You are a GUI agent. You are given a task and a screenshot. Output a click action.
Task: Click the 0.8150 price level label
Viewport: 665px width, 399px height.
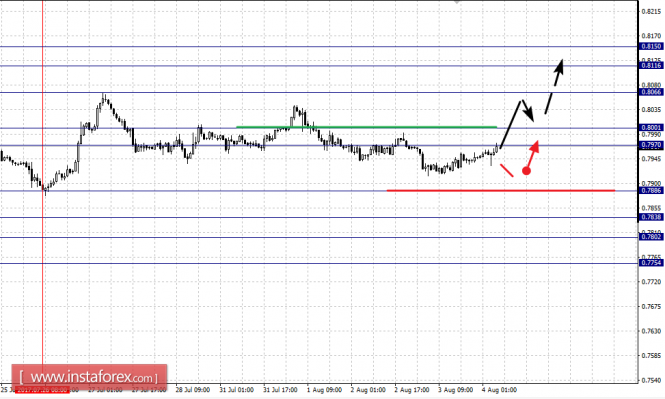point(651,46)
